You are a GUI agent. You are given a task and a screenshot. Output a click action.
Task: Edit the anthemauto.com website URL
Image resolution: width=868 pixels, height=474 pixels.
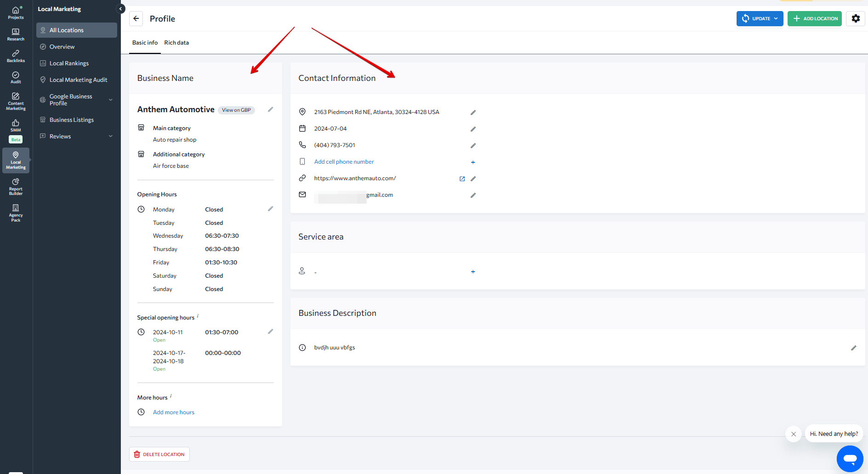(x=473, y=178)
